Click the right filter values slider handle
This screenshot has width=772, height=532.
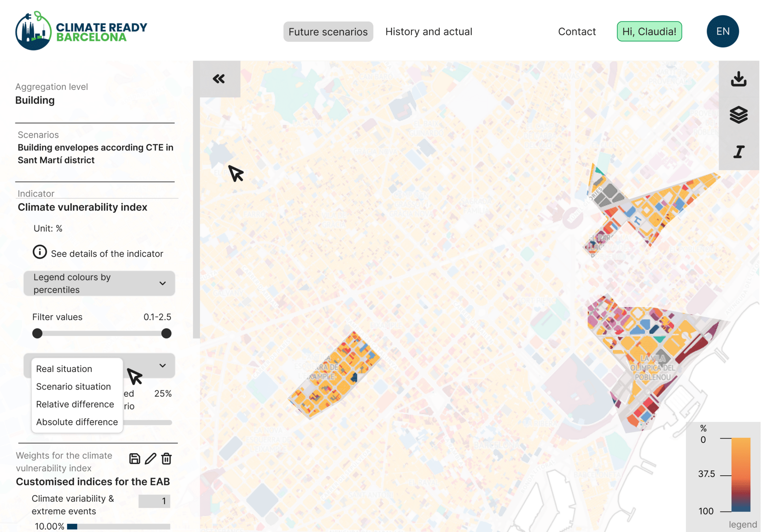(x=166, y=333)
